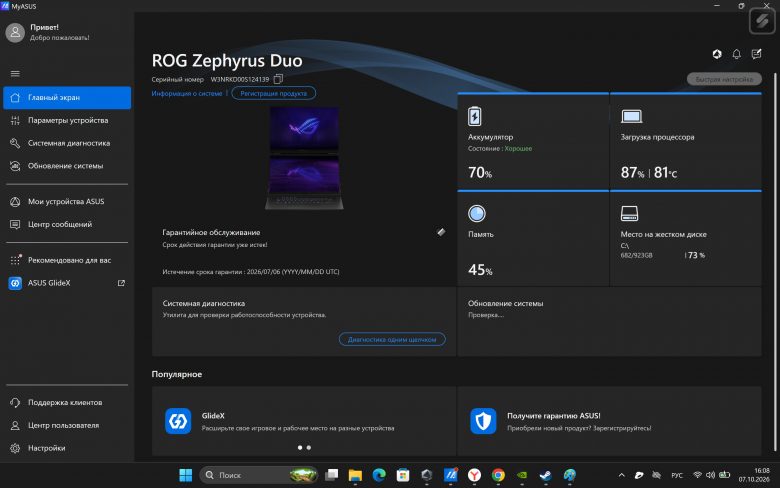The width and height of the screenshot is (780, 488).
Task: Open Центр сообщений
Action: tap(67, 225)
